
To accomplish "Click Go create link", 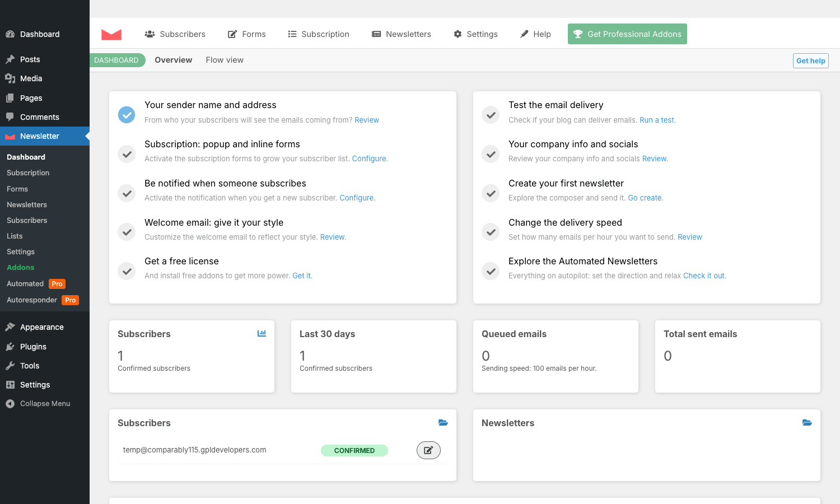I will pos(645,198).
